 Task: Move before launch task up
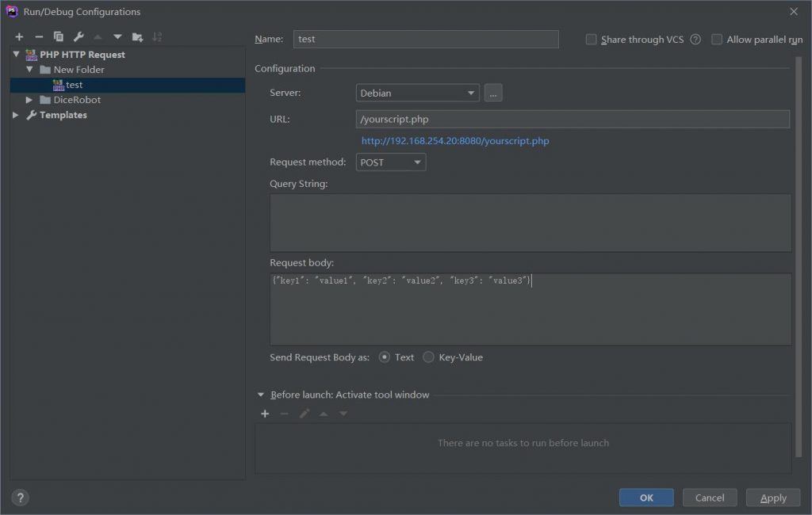tap(324, 414)
